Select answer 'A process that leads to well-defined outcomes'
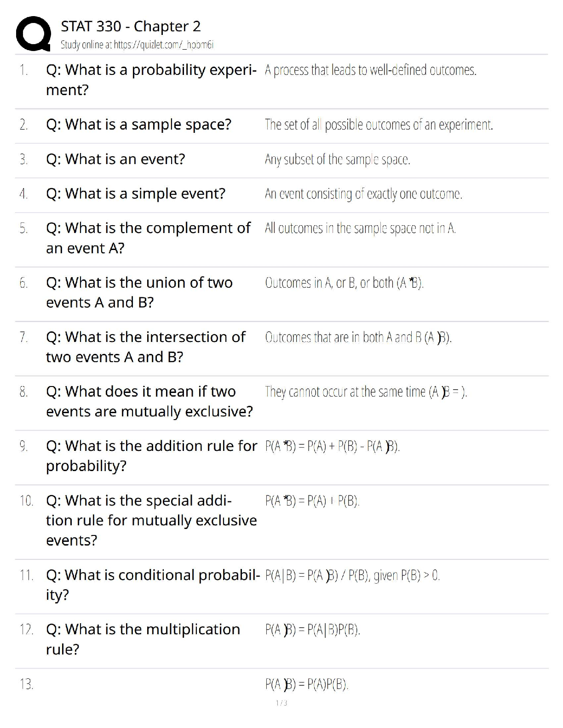 pyautogui.click(x=370, y=70)
